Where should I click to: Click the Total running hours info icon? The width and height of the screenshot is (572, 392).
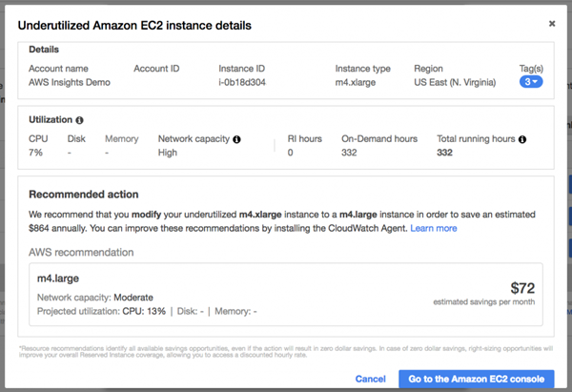(x=522, y=139)
